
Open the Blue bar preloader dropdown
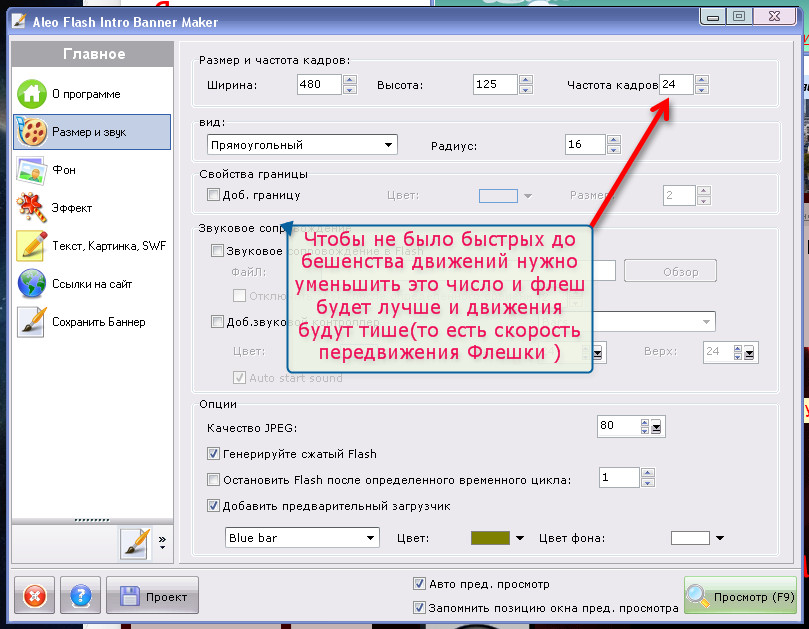(x=302, y=538)
